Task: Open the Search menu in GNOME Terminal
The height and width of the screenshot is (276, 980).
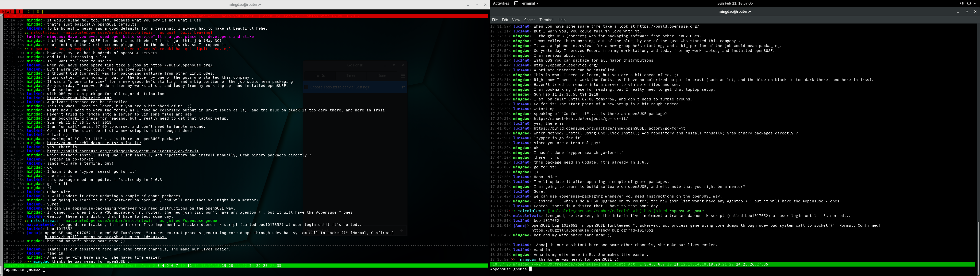Action: (530, 20)
